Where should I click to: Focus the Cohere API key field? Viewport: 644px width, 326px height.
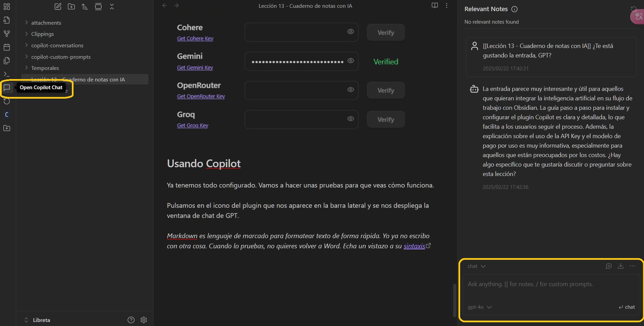coord(301,32)
